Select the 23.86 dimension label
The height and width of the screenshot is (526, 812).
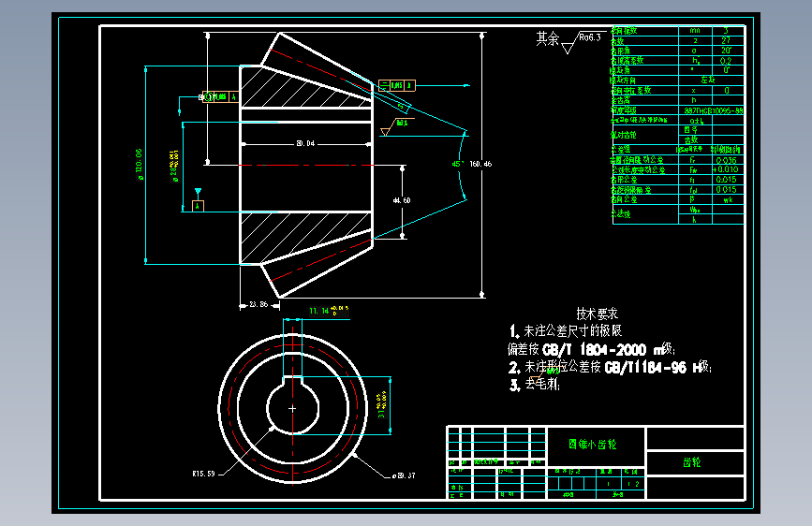258,304
